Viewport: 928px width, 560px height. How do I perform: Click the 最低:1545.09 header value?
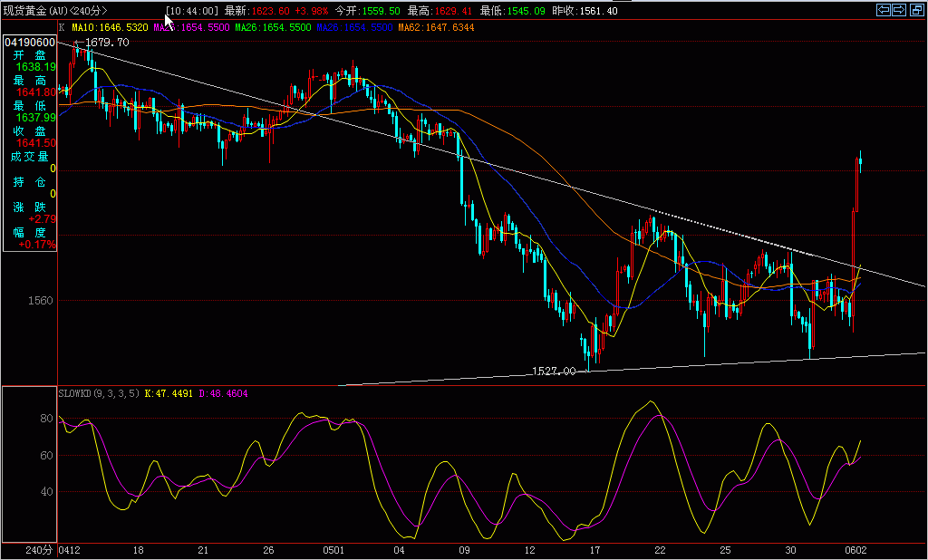(513, 11)
